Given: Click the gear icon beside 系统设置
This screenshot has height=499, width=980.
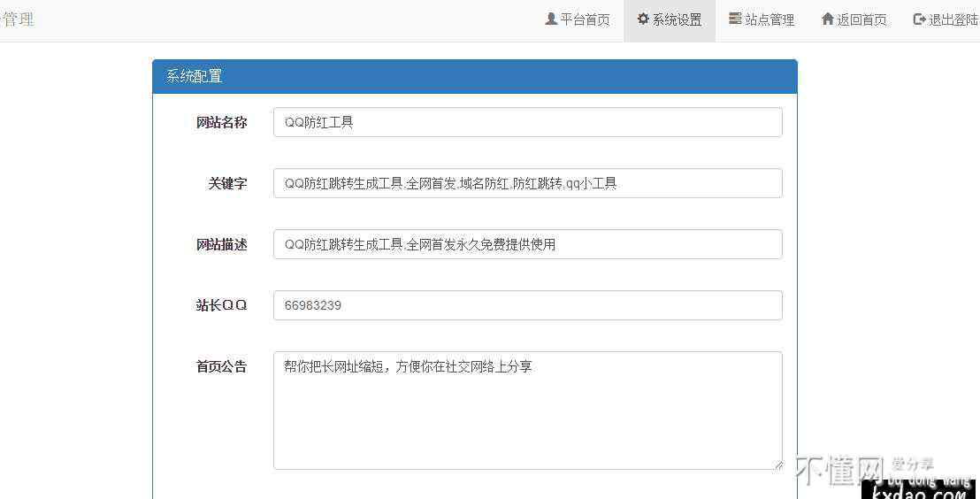Looking at the screenshot, I should coord(643,19).
